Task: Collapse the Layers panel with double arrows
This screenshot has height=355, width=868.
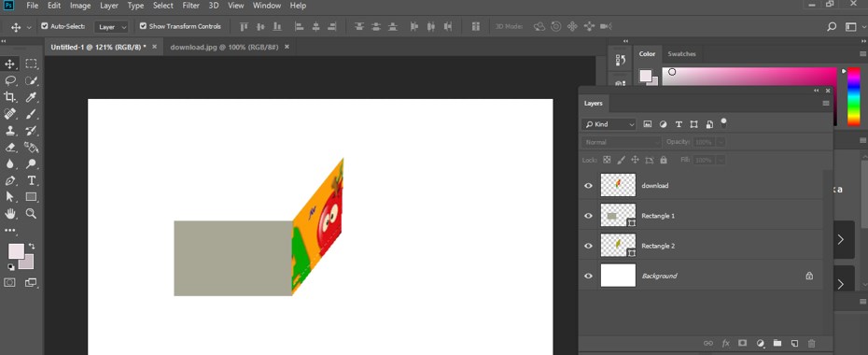Action: [816, 91]
